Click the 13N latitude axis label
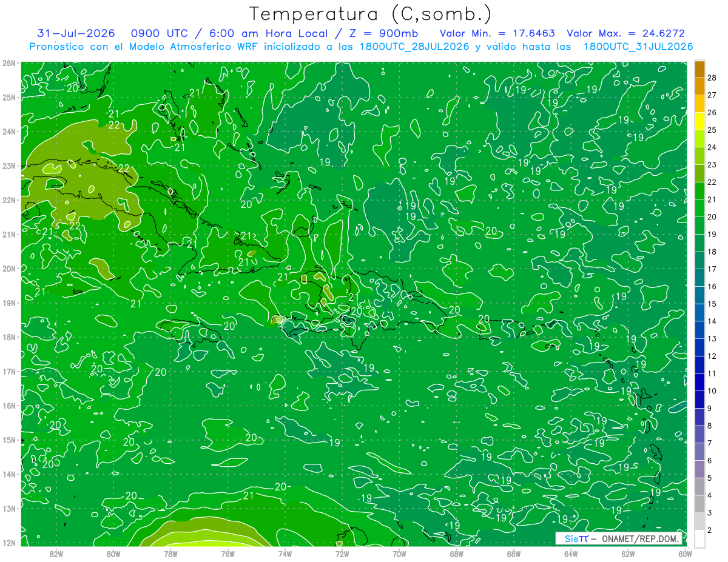 click(8, 509)
